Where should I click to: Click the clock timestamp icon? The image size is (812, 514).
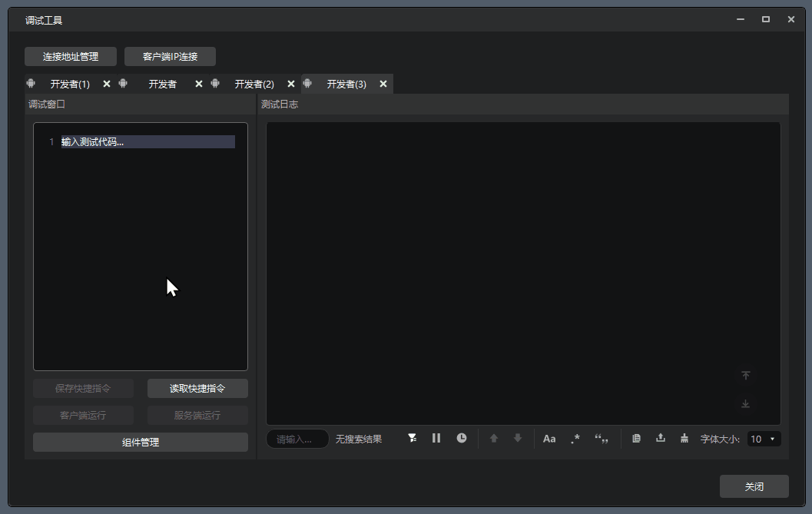(x=462, y=438)
